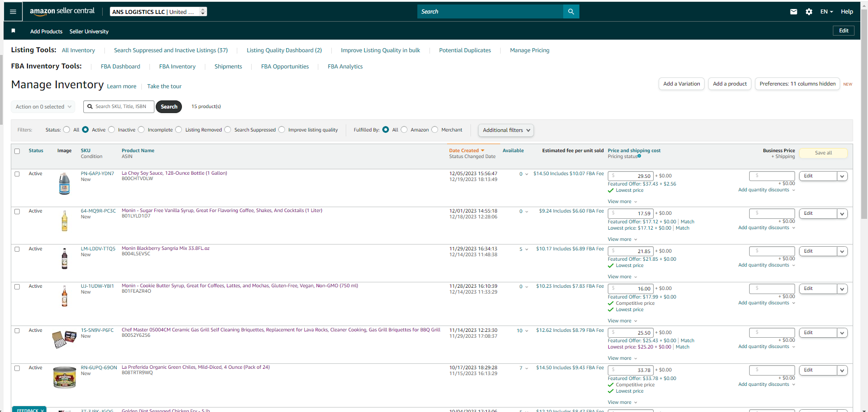
Task: Close the FEEDBACK tab
Action: [42, 410]
